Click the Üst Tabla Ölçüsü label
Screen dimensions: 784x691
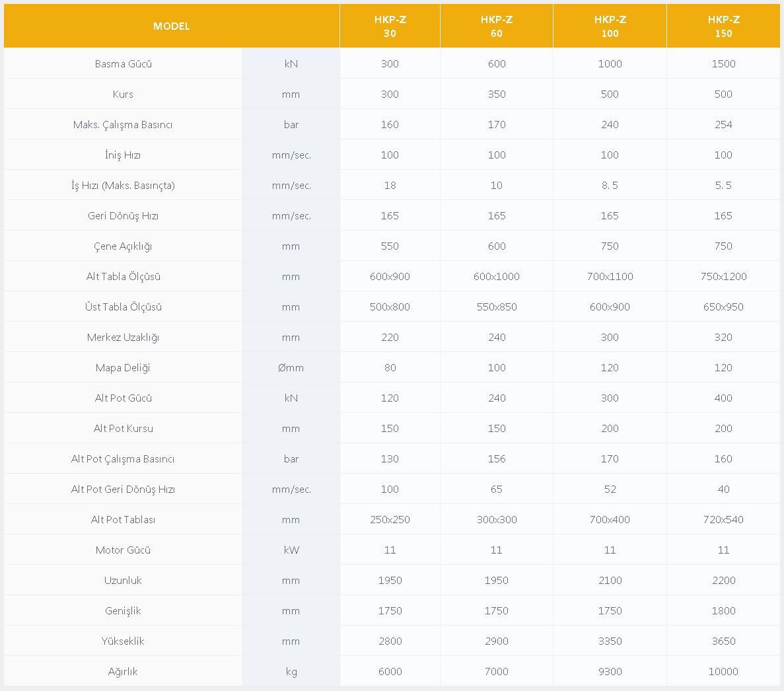[x=123, y=307]
